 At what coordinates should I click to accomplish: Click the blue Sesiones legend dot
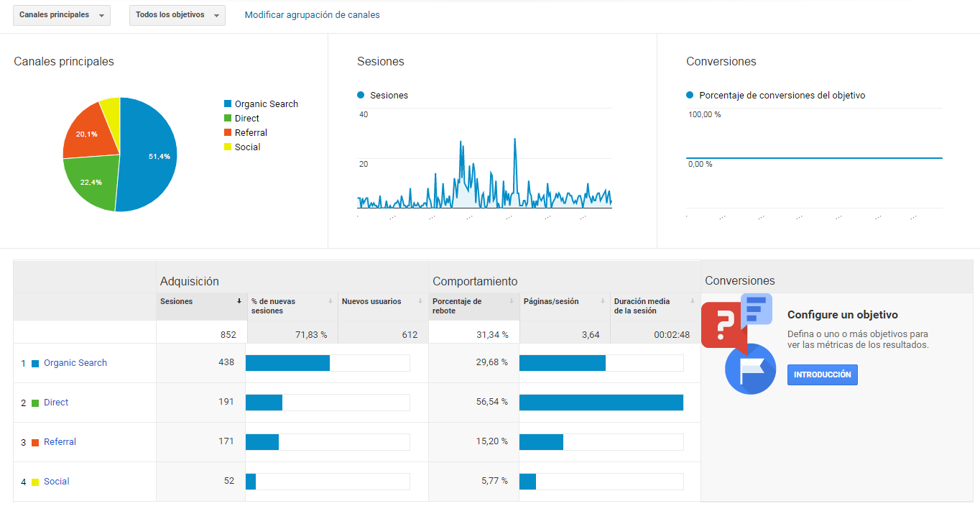(x=361, y=95)
